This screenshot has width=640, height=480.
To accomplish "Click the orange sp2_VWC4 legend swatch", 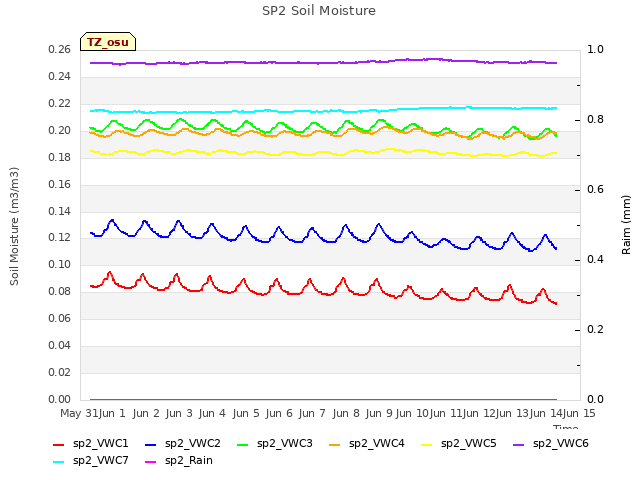I will pos(335,444).
